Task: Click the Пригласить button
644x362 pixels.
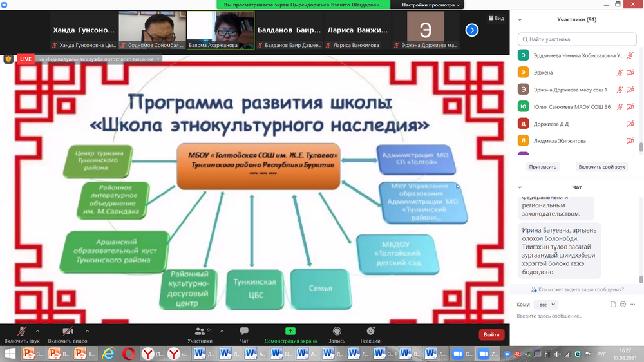Action: tap(543, 167)
